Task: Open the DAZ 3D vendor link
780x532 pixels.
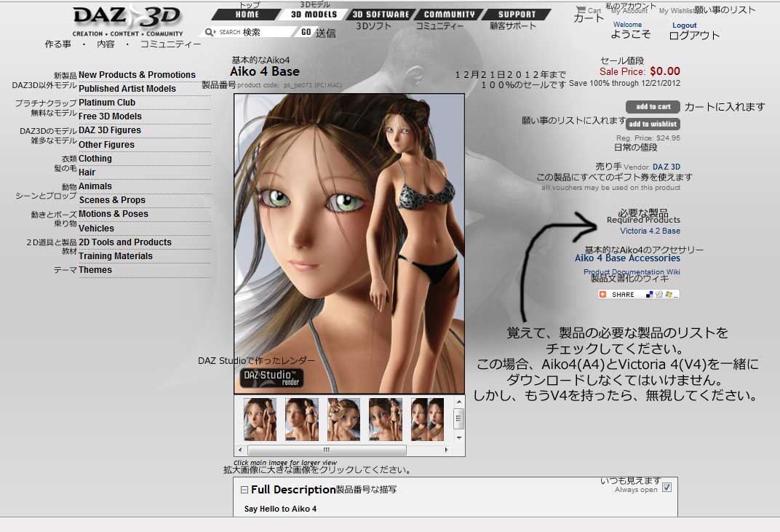Action: [x=666, y=167]
